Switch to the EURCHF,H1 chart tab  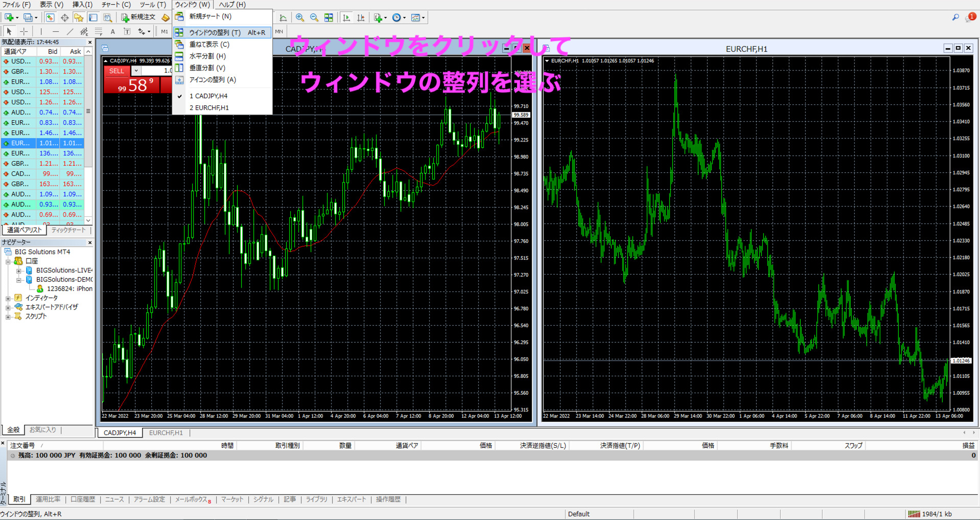[x=166, y=433]
